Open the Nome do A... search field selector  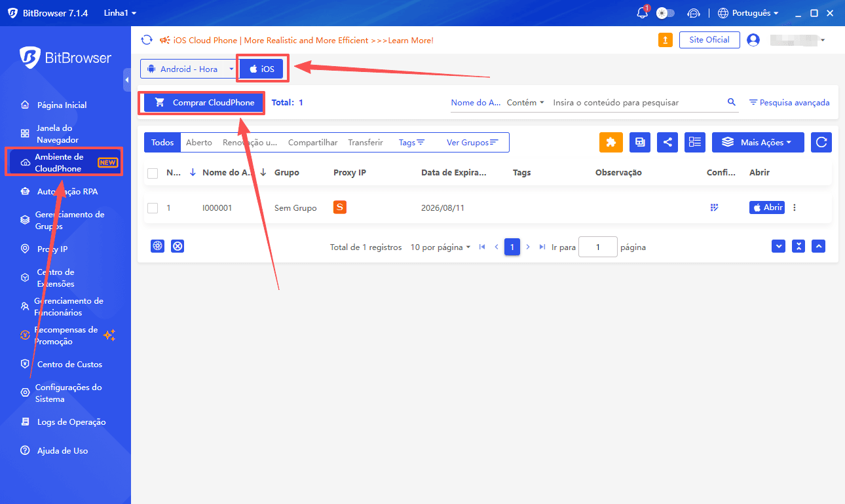click(476, 103)
